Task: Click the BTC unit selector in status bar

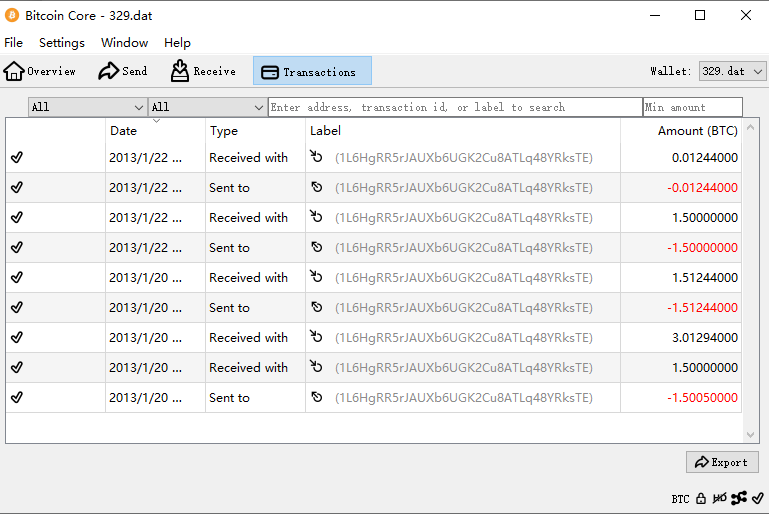Action: (680, 498)
